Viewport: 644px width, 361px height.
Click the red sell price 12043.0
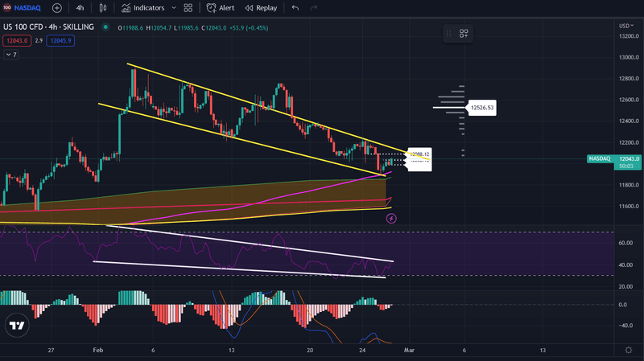17,41
